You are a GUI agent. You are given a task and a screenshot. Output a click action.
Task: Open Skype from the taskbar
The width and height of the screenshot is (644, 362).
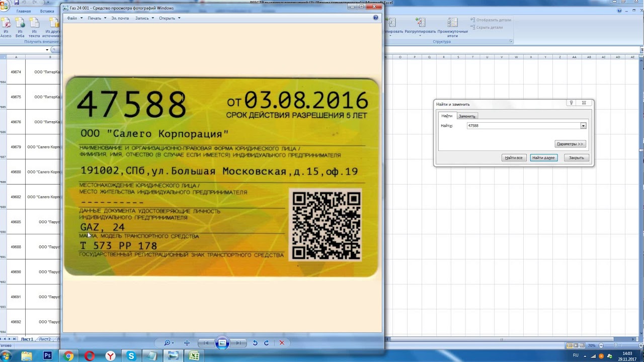coord(131,356)
